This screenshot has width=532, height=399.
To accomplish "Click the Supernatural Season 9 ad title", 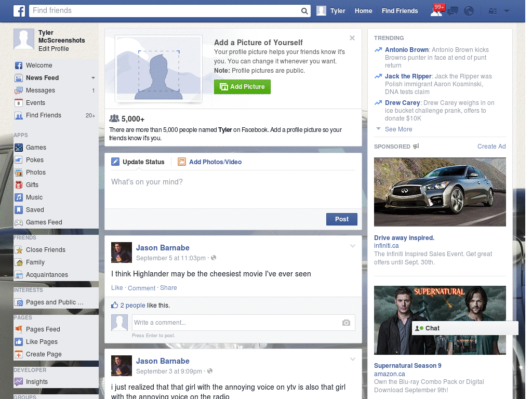I will pos(407,366).
